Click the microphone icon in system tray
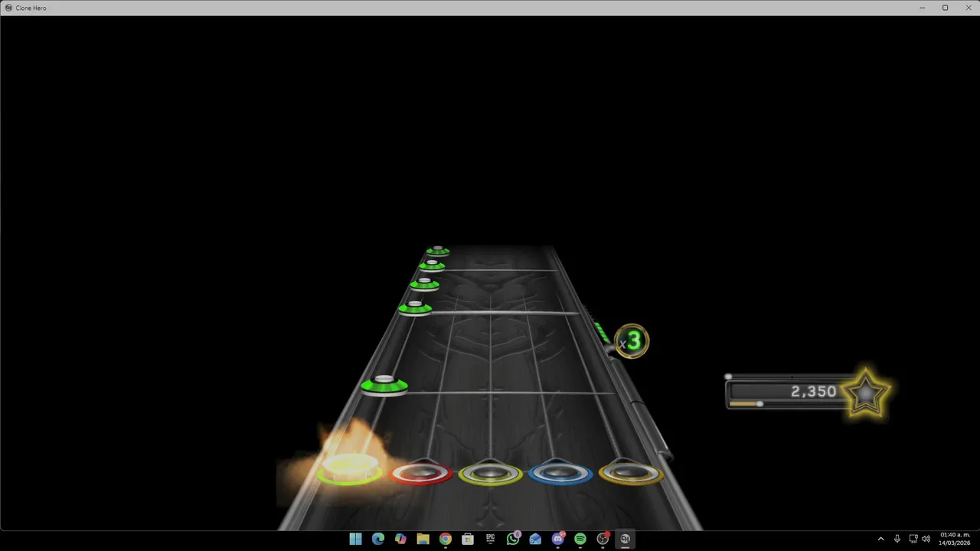 click(x=897, y=539)
